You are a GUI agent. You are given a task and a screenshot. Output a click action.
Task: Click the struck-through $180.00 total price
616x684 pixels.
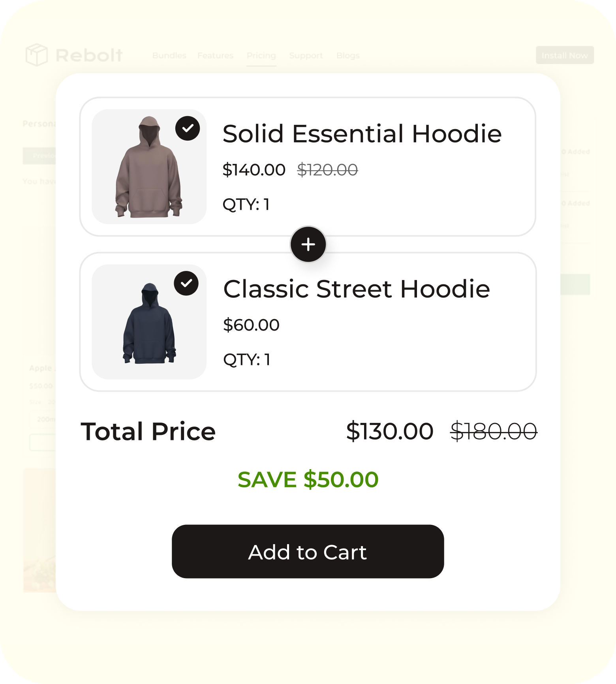click(x=493, y=431)
